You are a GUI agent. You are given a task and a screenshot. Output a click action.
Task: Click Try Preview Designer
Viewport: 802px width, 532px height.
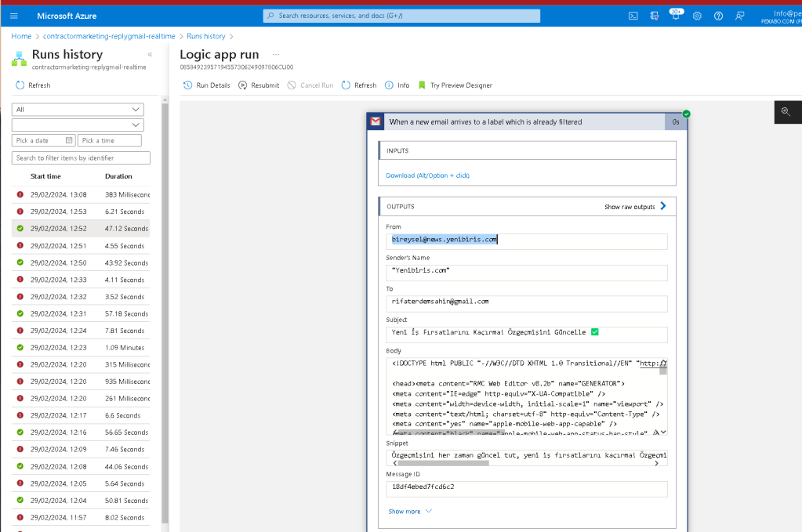pyautogui.click(x=455, y=85)
